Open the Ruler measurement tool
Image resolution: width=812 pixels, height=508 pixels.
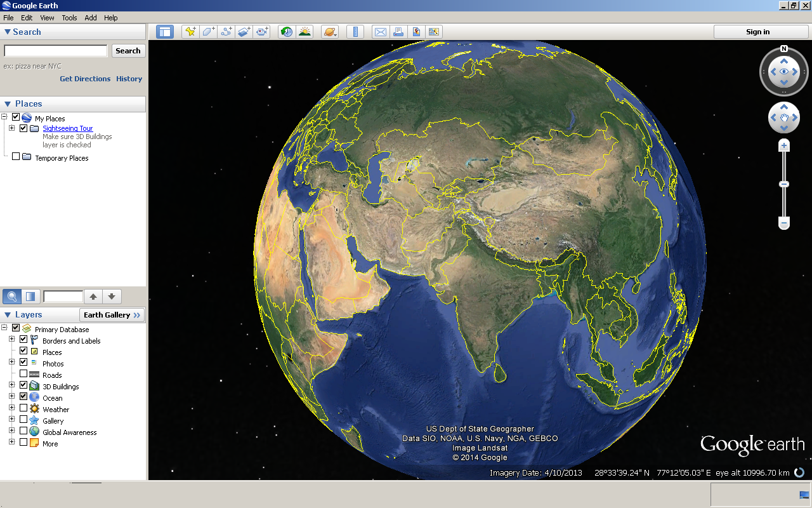pos(355,32)
